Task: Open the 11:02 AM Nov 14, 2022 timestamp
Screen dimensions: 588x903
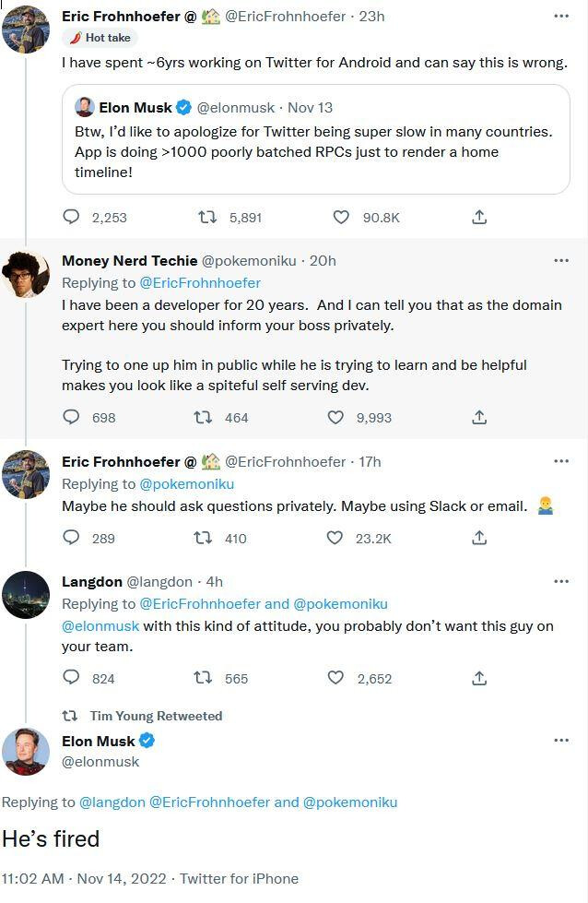Action: pos(84,878)
